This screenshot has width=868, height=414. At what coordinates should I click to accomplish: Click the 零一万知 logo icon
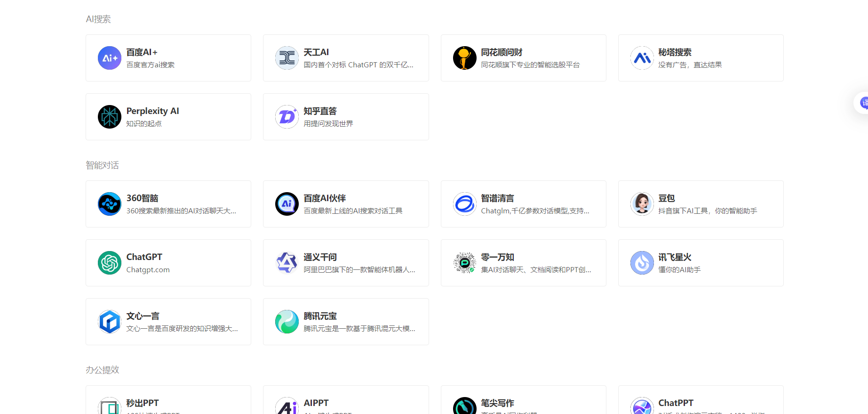[465, 263]
